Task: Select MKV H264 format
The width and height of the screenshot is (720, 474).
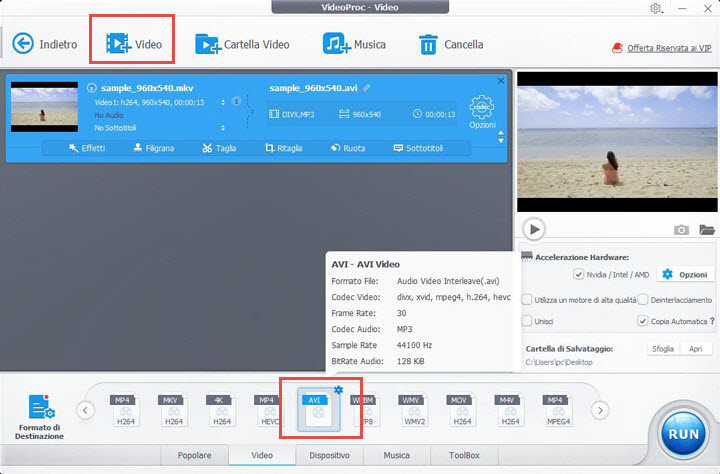Action: (x=173, y=410)
